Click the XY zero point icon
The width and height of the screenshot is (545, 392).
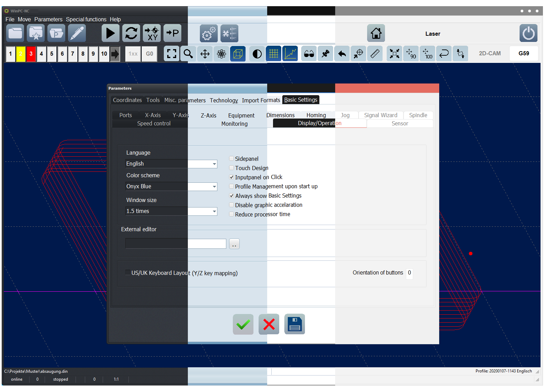click(152, 33)
